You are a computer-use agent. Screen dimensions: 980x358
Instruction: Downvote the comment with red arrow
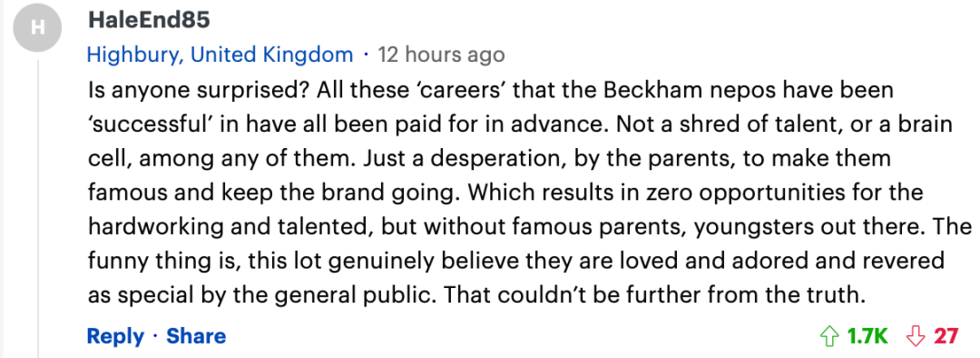pyautogui.click(x=916, y=337)
